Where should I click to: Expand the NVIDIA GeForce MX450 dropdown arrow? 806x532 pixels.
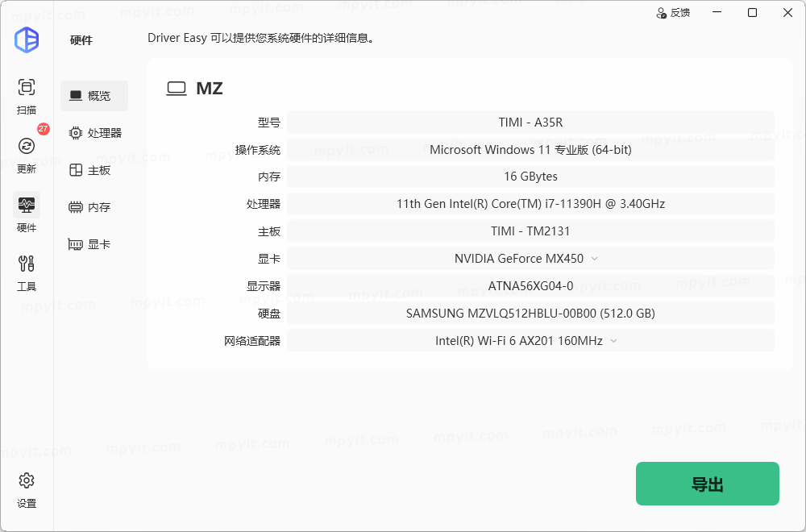[x=595, y=259]
